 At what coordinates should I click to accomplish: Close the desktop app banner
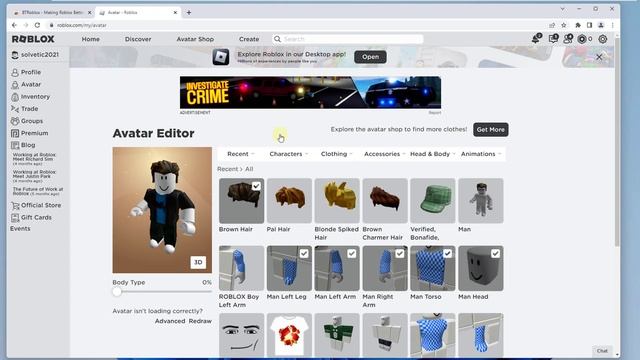[599, 57]
